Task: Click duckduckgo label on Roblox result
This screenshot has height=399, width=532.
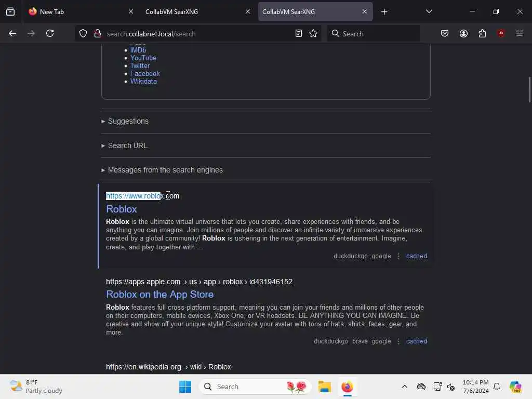Action: (x=351, y=256)
